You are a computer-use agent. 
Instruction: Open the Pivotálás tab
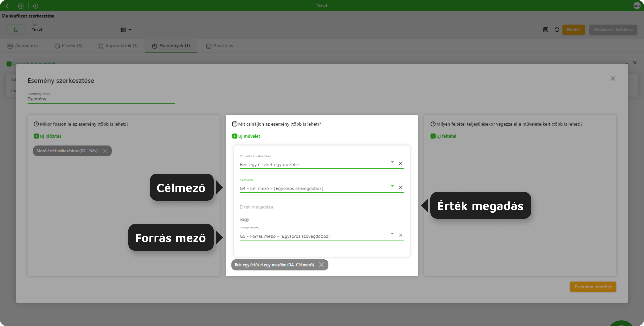tap(219, 46)
